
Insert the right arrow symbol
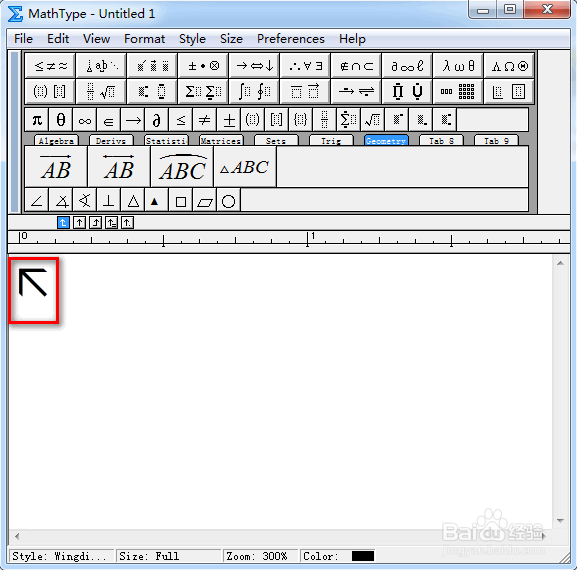[x=133, y=120]
